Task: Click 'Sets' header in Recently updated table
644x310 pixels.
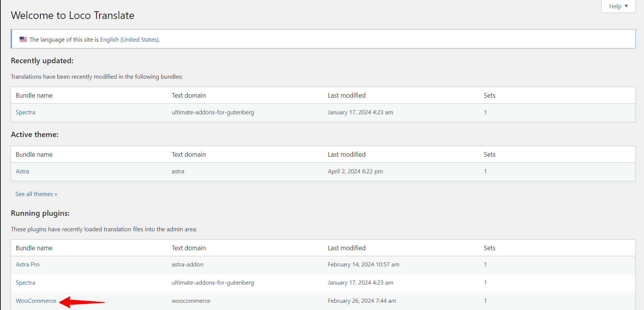Action: click(489, 95)
